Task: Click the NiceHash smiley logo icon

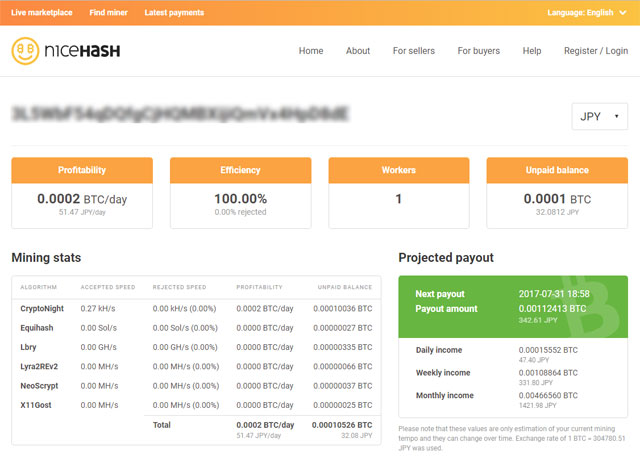Action: pos(25,51)
